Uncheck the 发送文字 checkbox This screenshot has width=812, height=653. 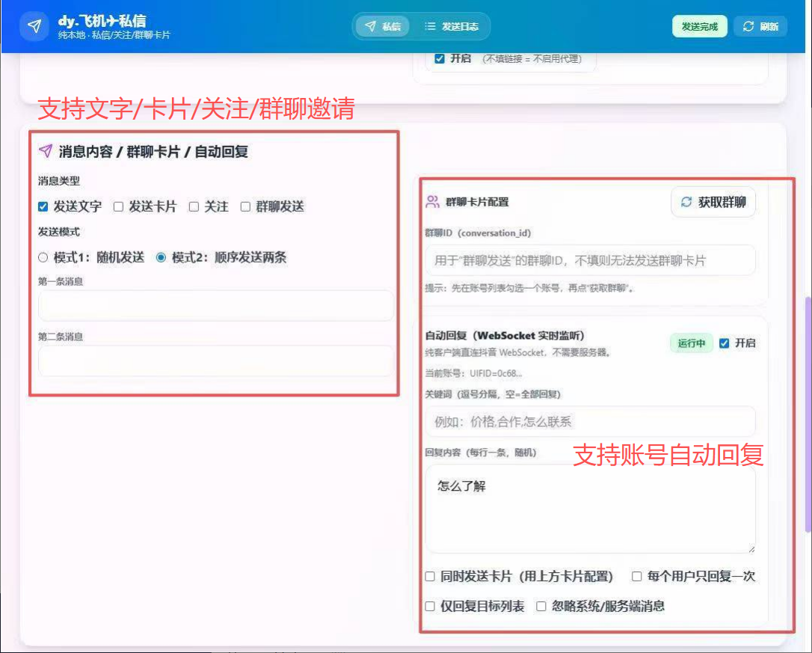tap(43, 207)
